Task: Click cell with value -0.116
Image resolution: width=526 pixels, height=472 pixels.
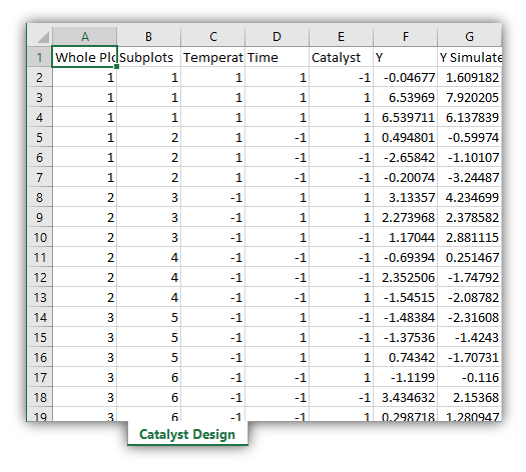Action: point(470,378)
